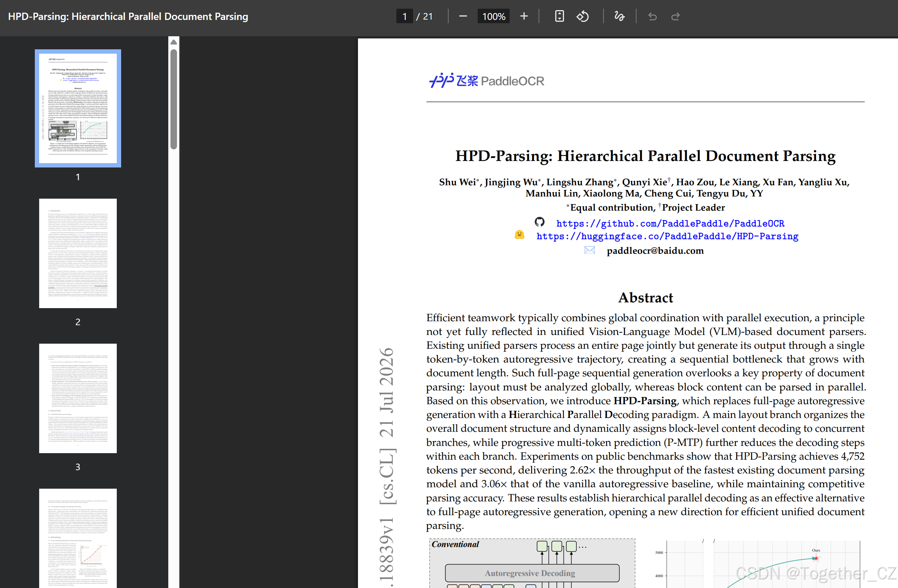Click the thumbnail panel scrollbar thumb

click(174, 99)
